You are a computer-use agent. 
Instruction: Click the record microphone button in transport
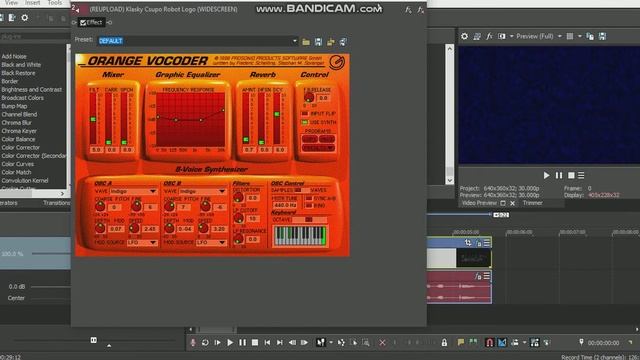coord(193,342)
